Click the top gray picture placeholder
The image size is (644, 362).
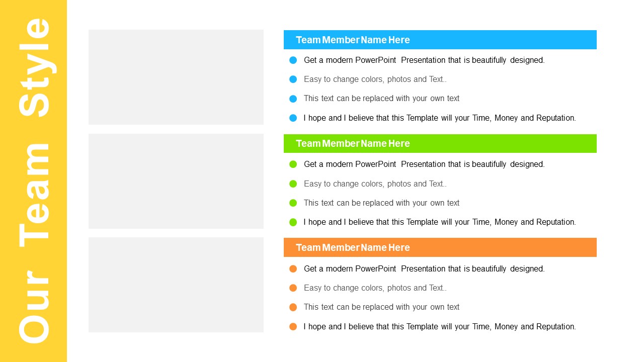point(176,77)
